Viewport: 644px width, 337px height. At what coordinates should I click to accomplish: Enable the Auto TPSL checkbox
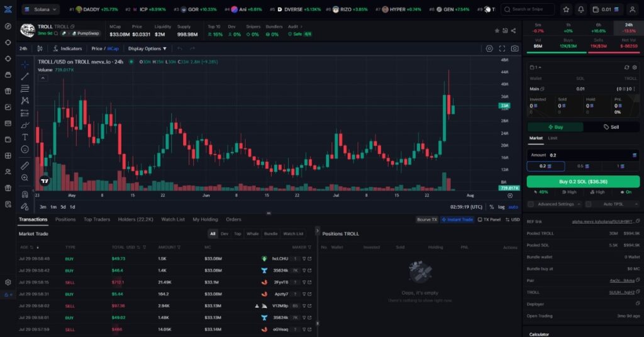[x=588, y=204]
